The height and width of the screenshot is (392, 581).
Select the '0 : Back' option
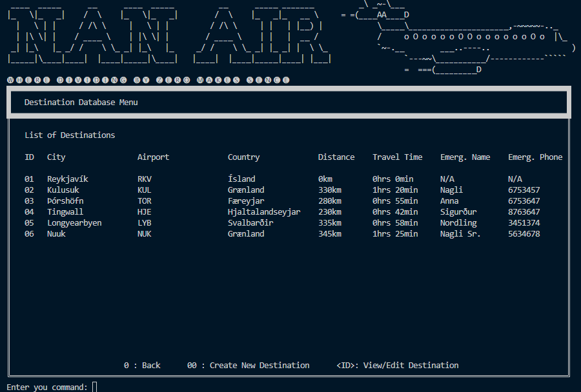coord(142,366)
